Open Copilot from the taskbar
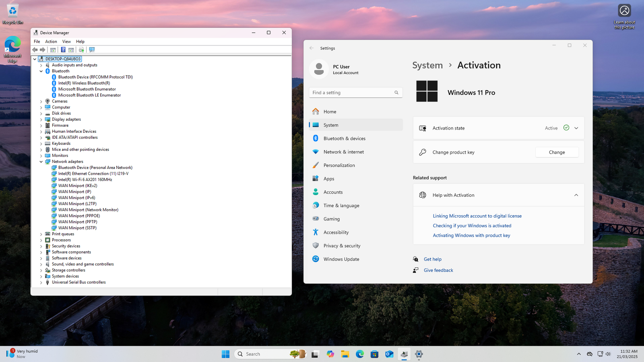Viewport: 644px width, 362px height. tap(330, 354)
